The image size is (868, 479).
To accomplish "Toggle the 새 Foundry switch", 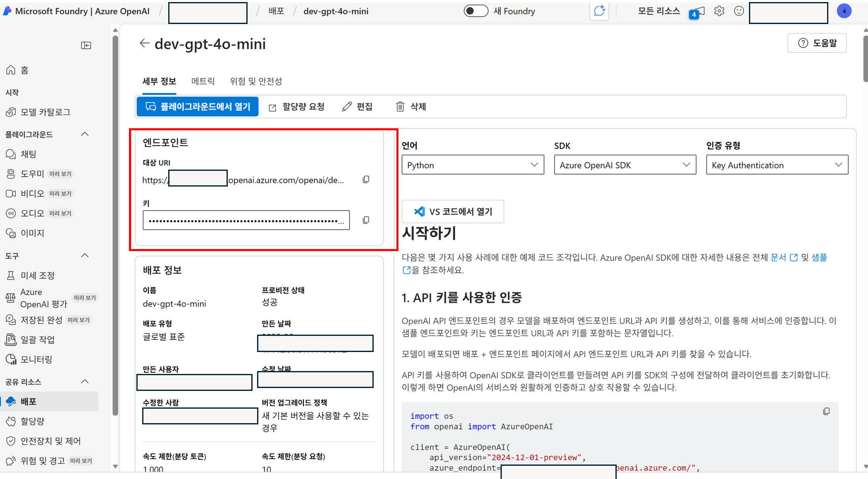I will (x=476, y=11).
